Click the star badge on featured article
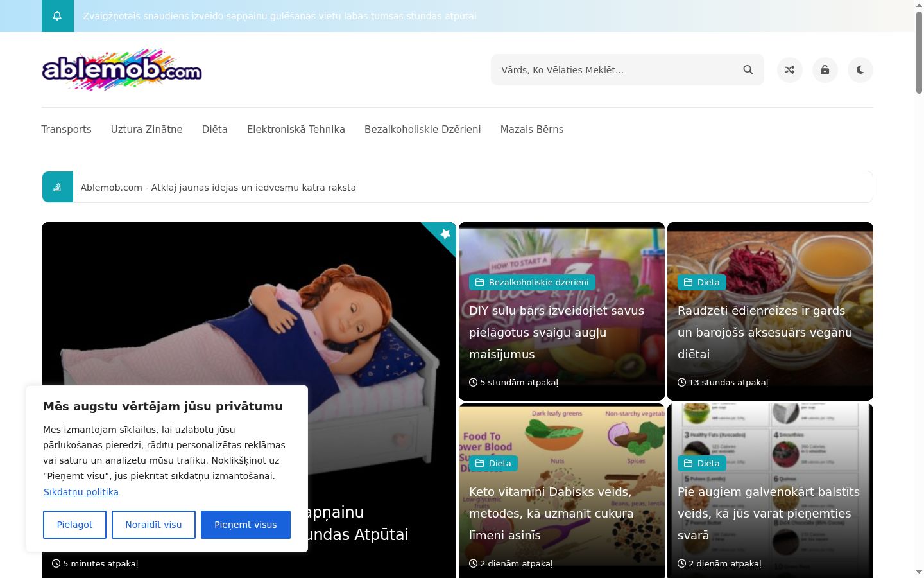Image resolution: width=924 pixels, height=578 pixels. click(445, 234)
